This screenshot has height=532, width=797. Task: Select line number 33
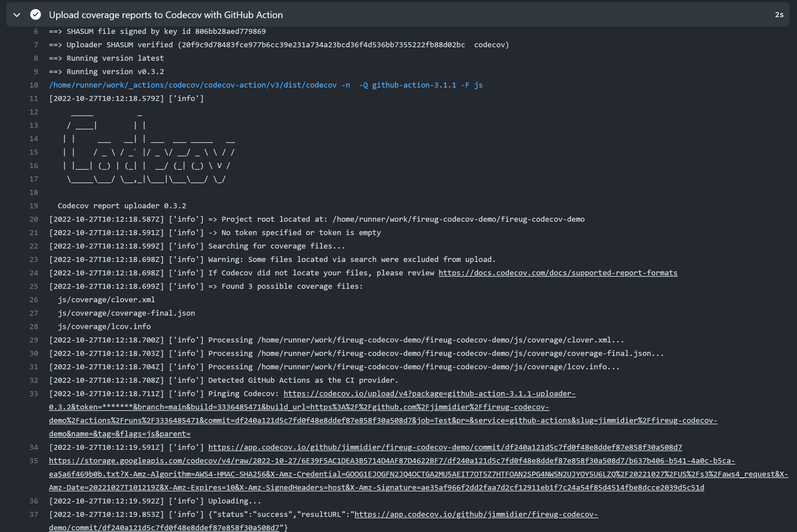(x=33, y=393)
